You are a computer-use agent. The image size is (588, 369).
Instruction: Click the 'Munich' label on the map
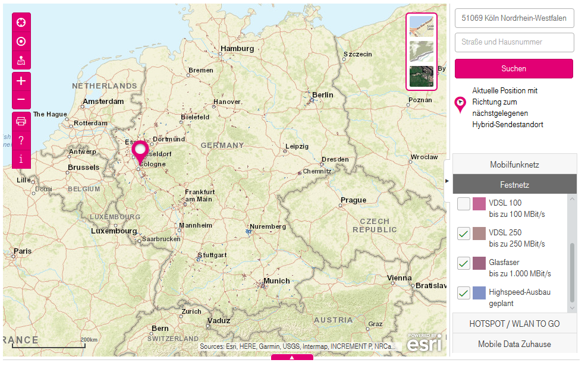point(276,281)
